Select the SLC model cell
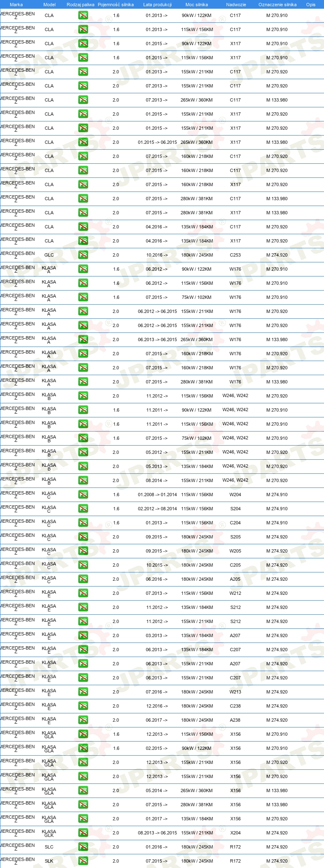The width and height of the screenshot is (324, 868). [x=49, y=847]
